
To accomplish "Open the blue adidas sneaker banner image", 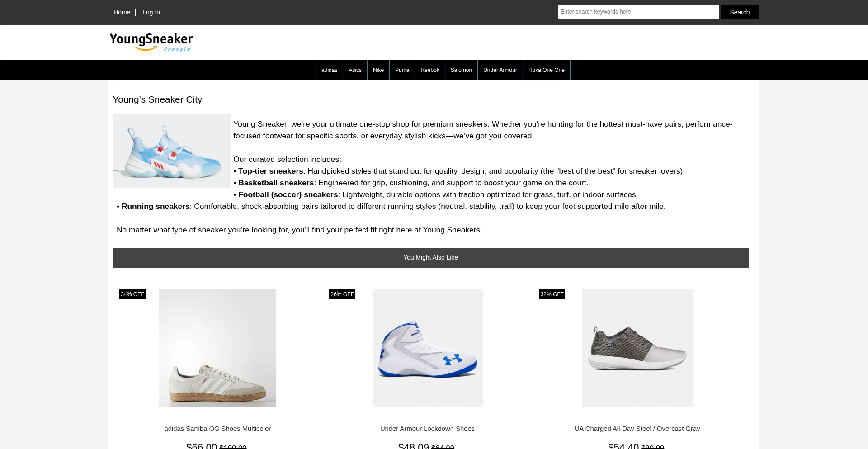I will (172, 151).
